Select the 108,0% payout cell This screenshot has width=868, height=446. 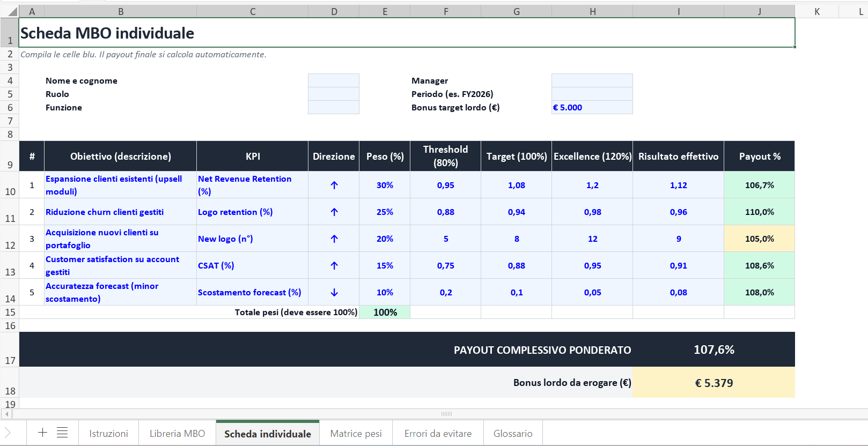click(x=759, y=292)
